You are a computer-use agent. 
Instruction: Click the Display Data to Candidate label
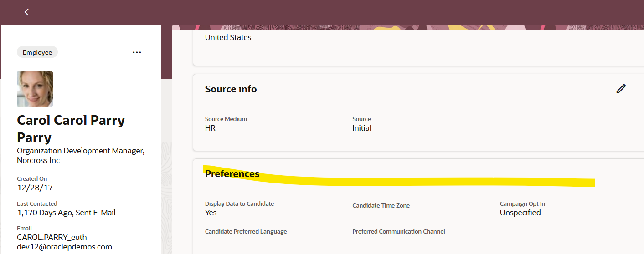[x=240, y=204]
